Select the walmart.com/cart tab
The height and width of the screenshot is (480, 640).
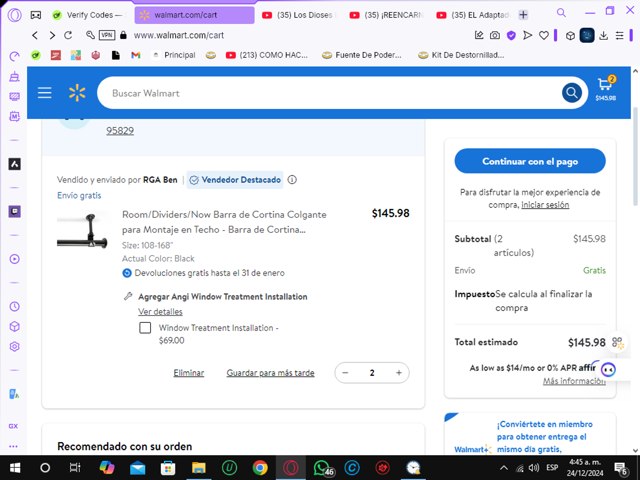point(194,15)
